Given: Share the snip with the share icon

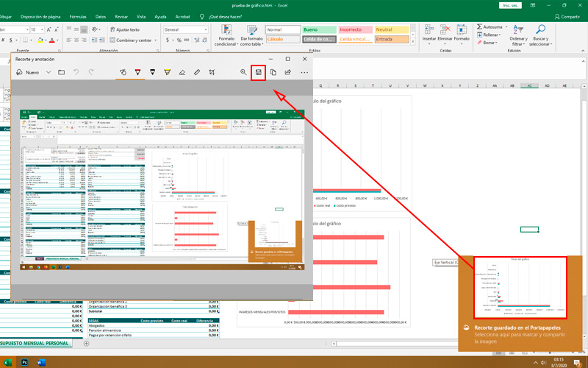Looking at the screenshot, I should pos(288,72).
